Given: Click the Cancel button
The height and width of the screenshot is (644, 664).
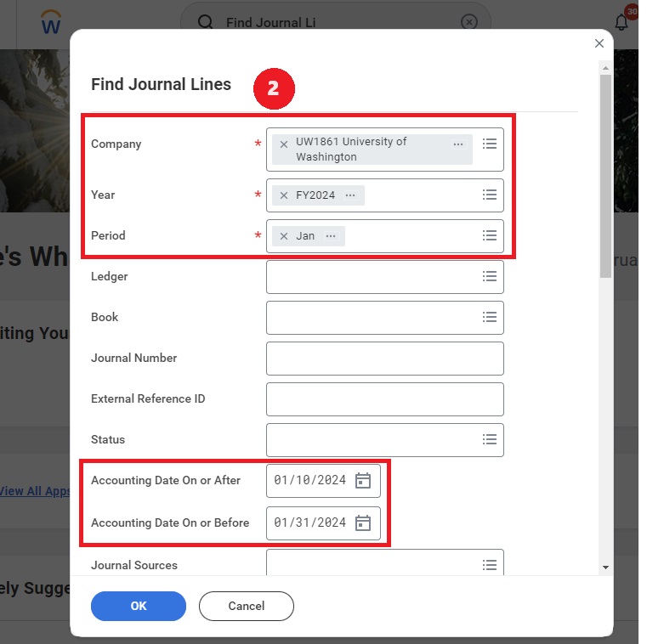Looking at the screenshot, I should (x=247, y=606).
